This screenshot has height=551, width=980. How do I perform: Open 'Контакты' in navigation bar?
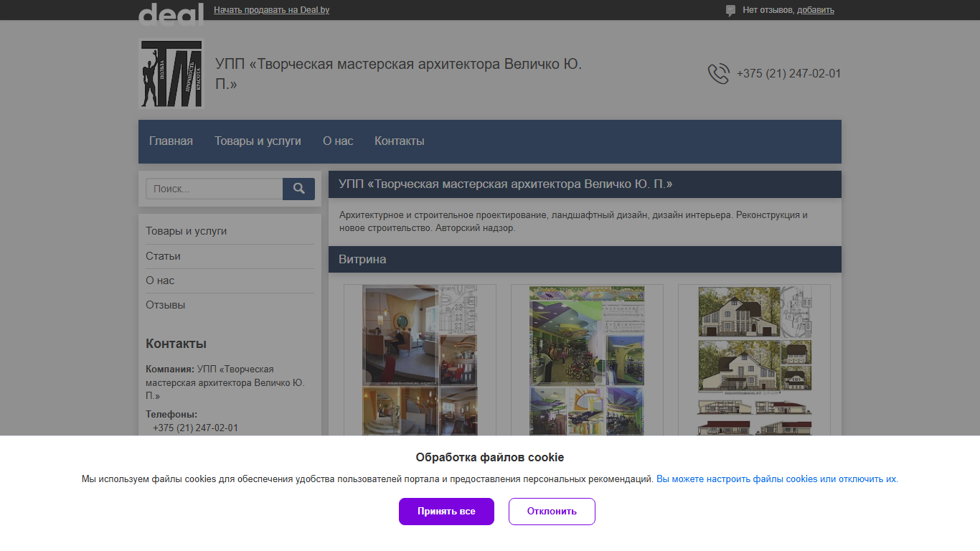399,141
